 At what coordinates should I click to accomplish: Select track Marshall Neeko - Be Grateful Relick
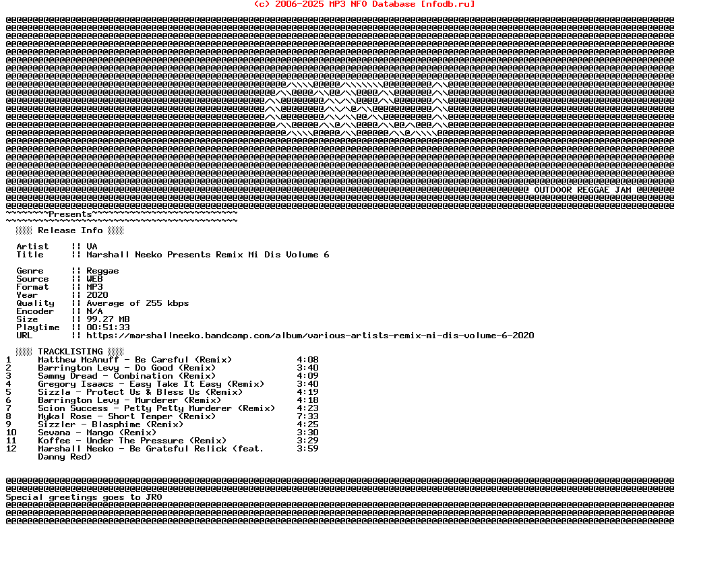click(151, 449)
